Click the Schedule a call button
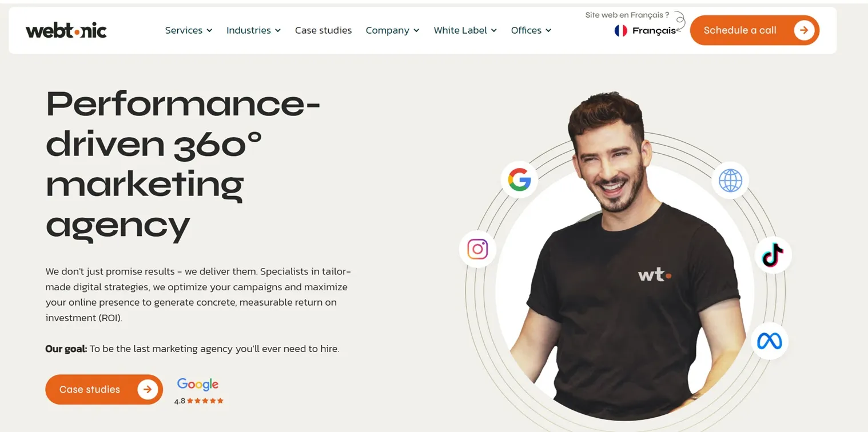The image size is (868, 432). pyautogui.click(x=755, y=30)
